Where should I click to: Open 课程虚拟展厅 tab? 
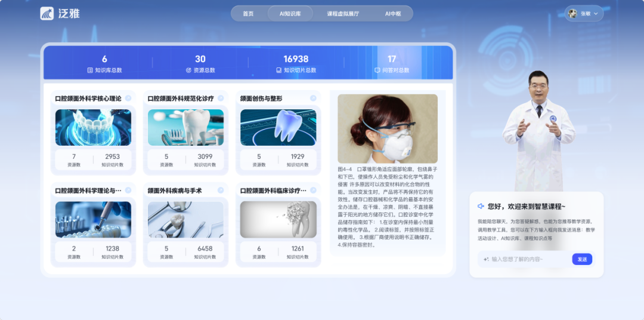[x=343, y=14]
